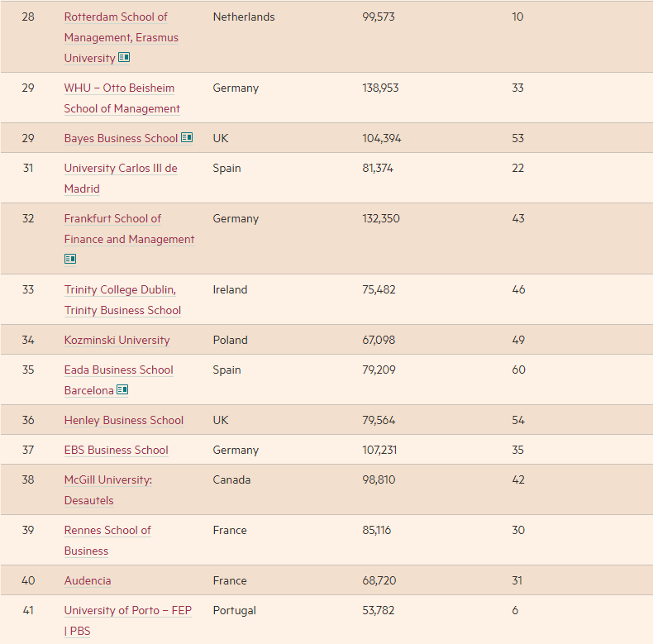Click rank number 28

point(28,17)
